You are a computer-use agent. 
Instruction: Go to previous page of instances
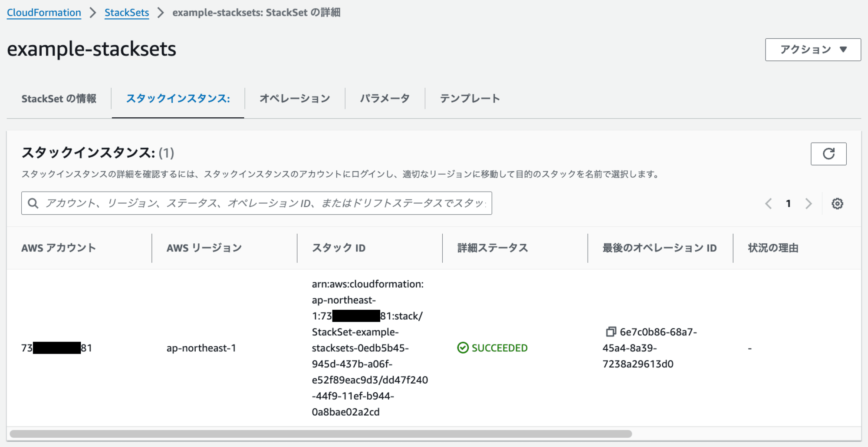tap(768, 203)
